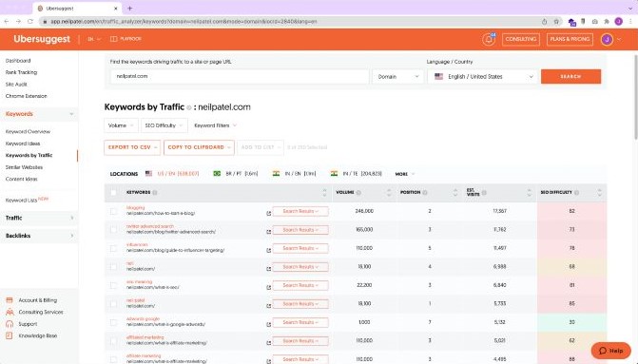The image size is (638, 364).
Task: Sort table by SEO DIFFICULTY column arrows
Action: click(x=599, y=192)
